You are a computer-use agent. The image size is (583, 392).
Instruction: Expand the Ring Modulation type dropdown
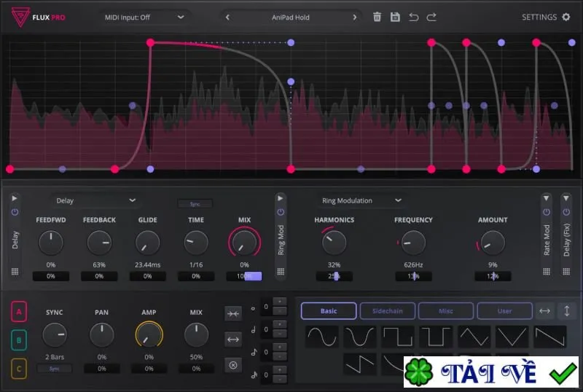point(361,200)
